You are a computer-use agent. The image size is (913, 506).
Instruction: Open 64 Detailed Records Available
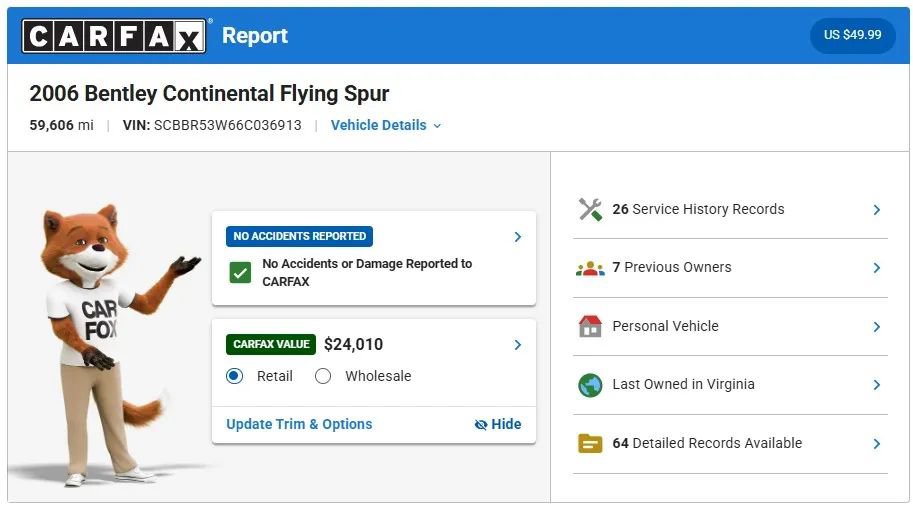click(730, 444)
